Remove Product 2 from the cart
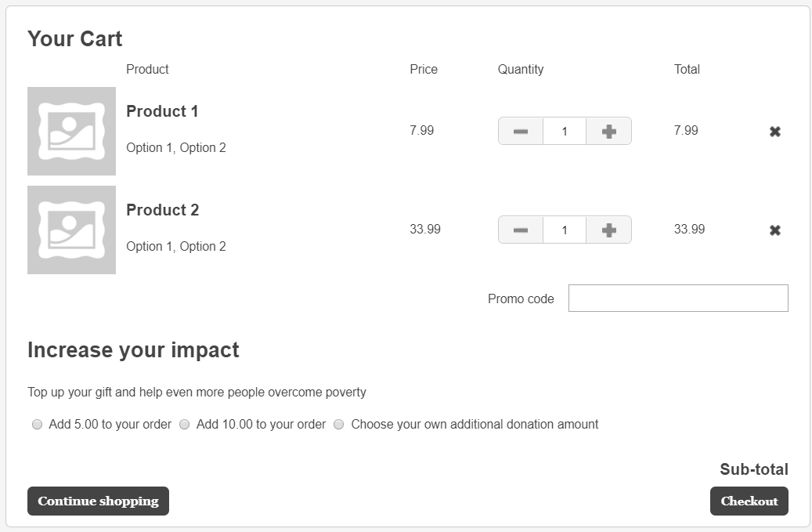The image size is (812, 532). pos(774,230)
